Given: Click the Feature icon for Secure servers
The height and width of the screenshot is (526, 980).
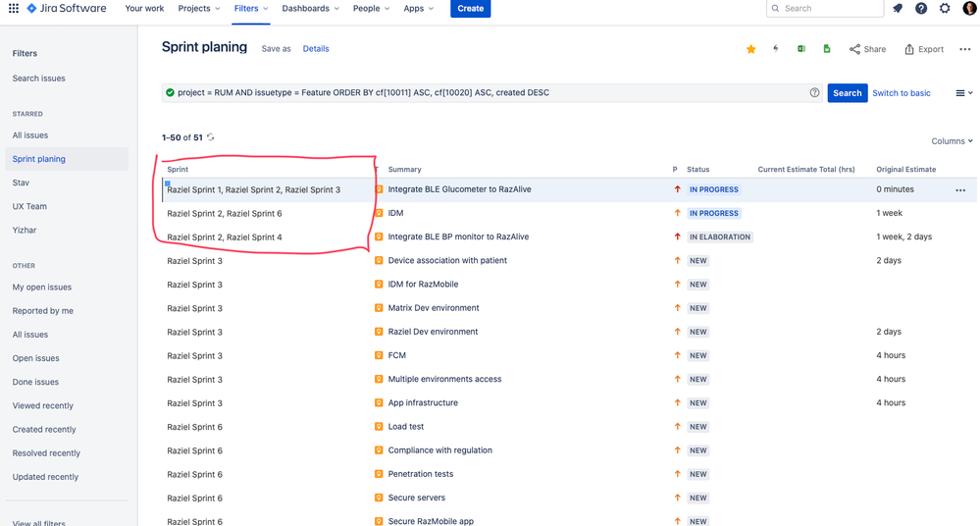Looking at the screenshot, I should point(379,498).
